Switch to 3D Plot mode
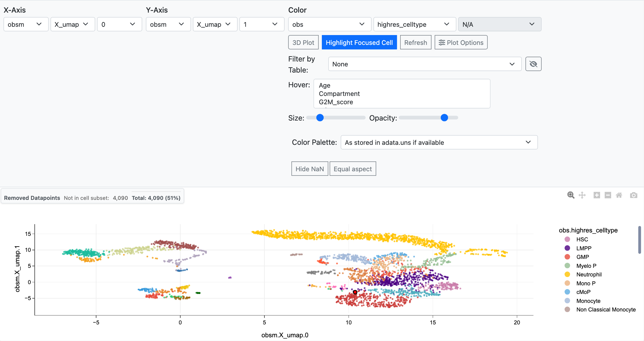The width and height of the screenshot is (644, 341). 303,42
